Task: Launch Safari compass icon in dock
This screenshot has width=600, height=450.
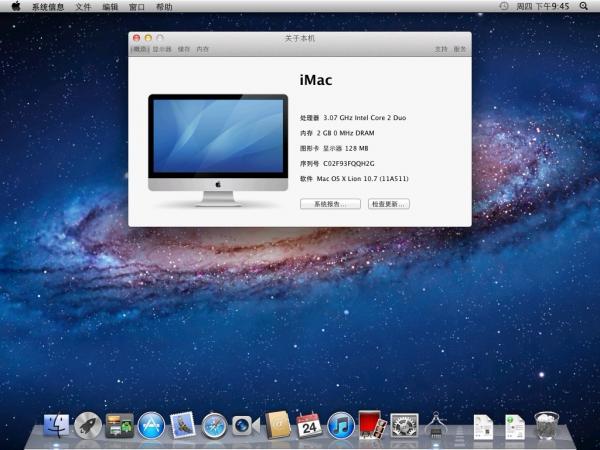Action: 214,426
